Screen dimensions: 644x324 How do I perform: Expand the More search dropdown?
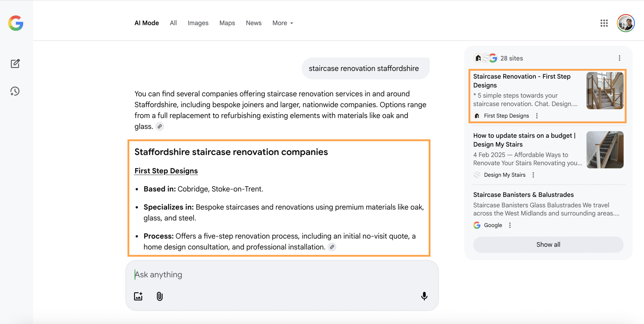tap(283, 23)
